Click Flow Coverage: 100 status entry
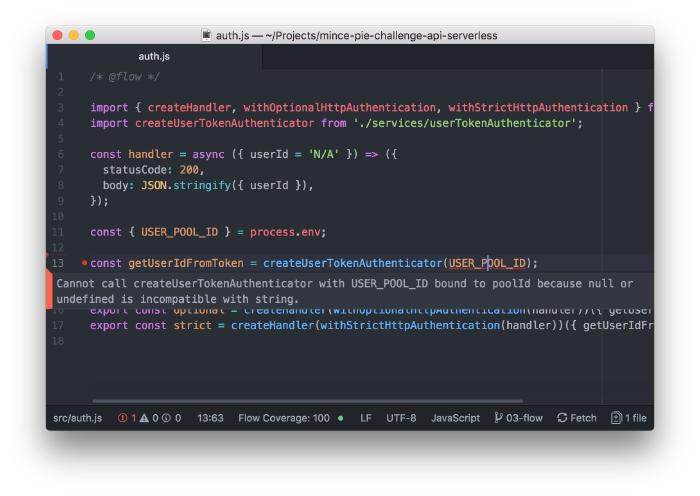Viewport: 700px width, 496px height. pyautogui.click(x=284, y=418)
